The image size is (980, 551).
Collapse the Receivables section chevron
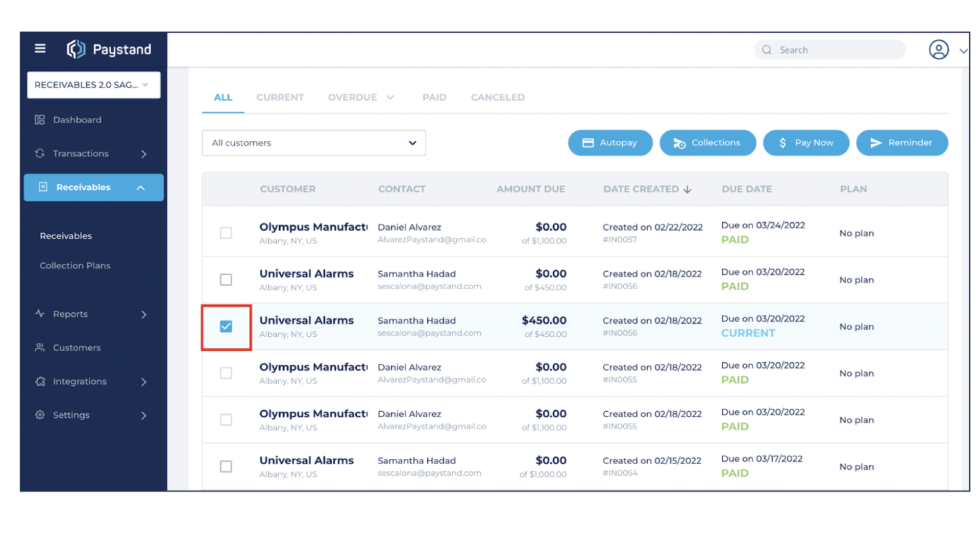pyautogui.click(x=141, y=188)
